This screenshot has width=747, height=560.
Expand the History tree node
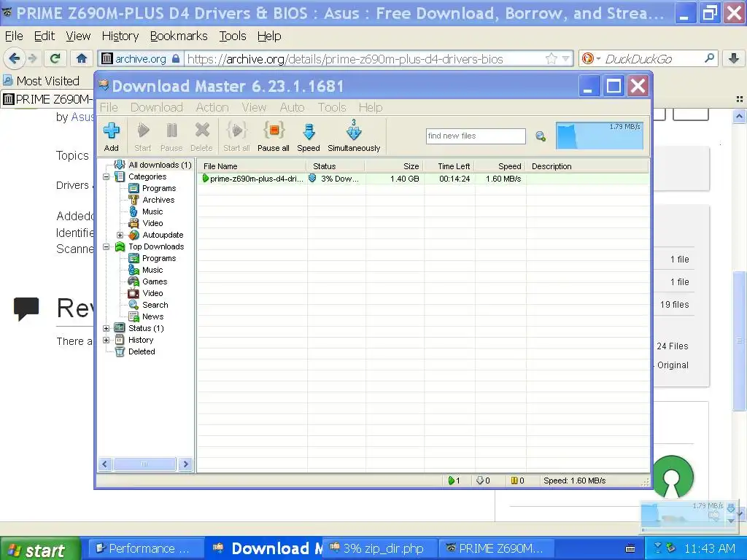[107, 340]
